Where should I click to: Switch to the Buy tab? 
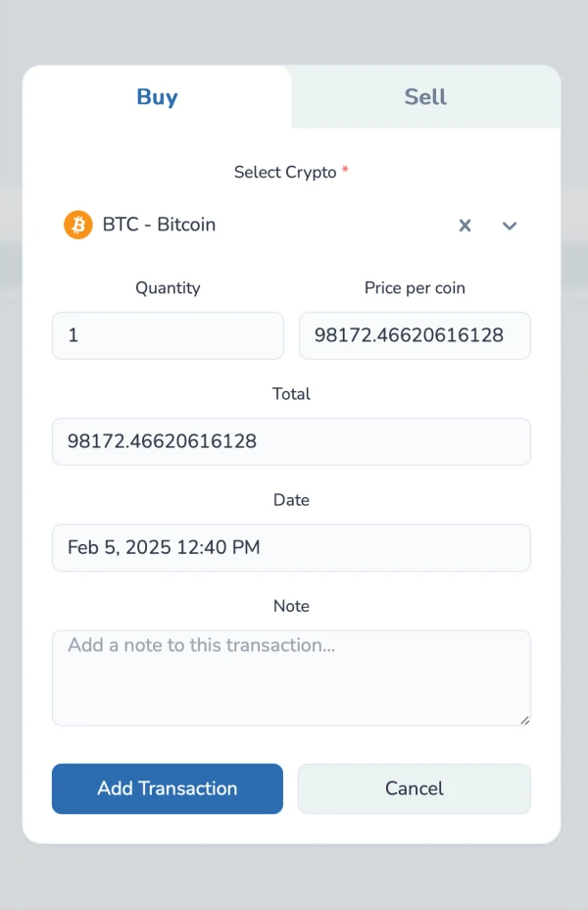157,97
